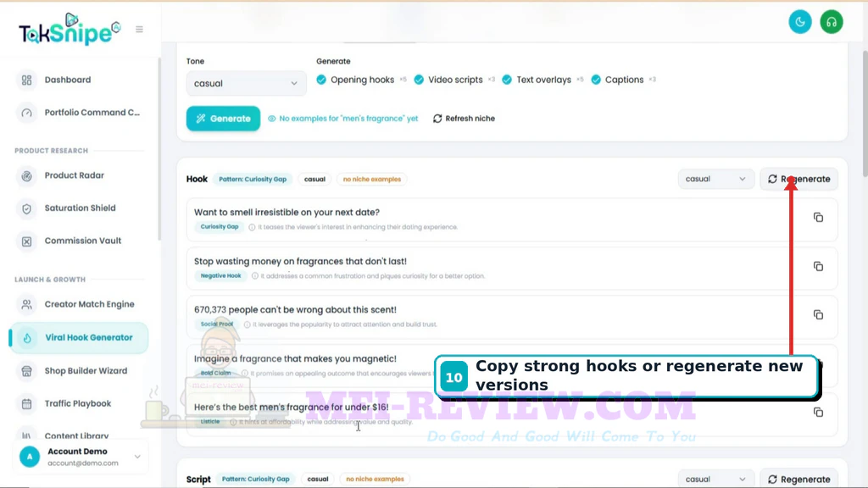The width and height of the screenshot is (868, 488).
Task: Click the "No examples for men's fragrance yet" link
Action: point(343,119)
